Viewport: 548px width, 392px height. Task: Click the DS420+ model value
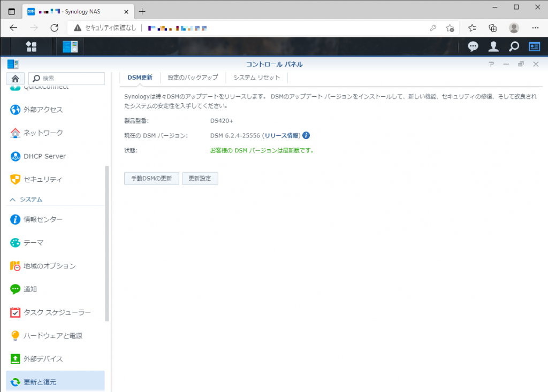(222, 121)
